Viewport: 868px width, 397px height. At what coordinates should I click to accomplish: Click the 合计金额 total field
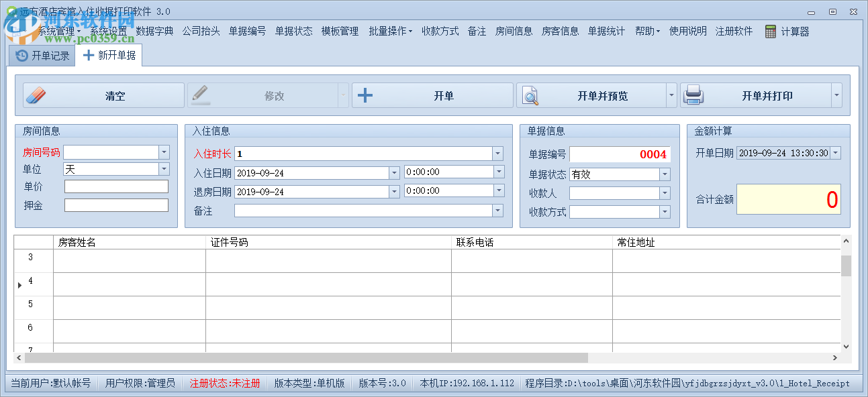click(788, 199)
